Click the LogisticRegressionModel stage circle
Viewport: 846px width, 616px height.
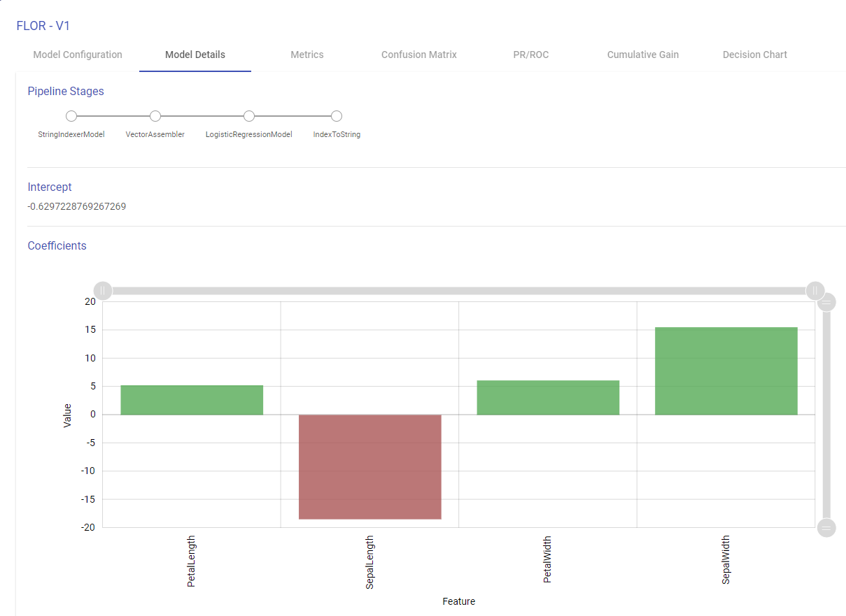[249, 116]
